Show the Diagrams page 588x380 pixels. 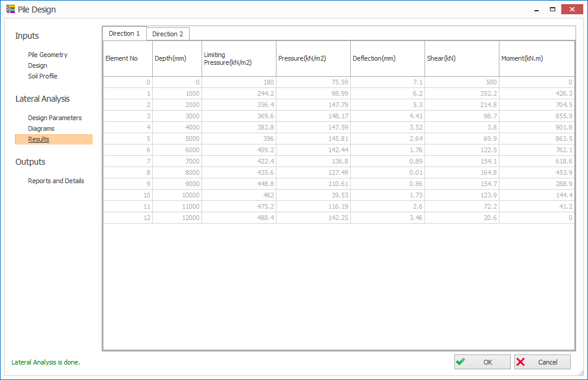coord(41,128)
